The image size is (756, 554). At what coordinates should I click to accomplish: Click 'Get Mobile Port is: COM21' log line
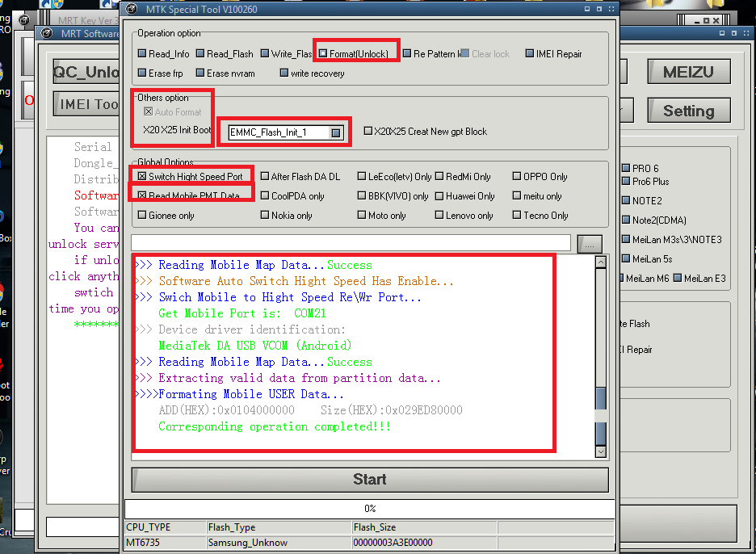pyautogui.click(x=242, y=313)
